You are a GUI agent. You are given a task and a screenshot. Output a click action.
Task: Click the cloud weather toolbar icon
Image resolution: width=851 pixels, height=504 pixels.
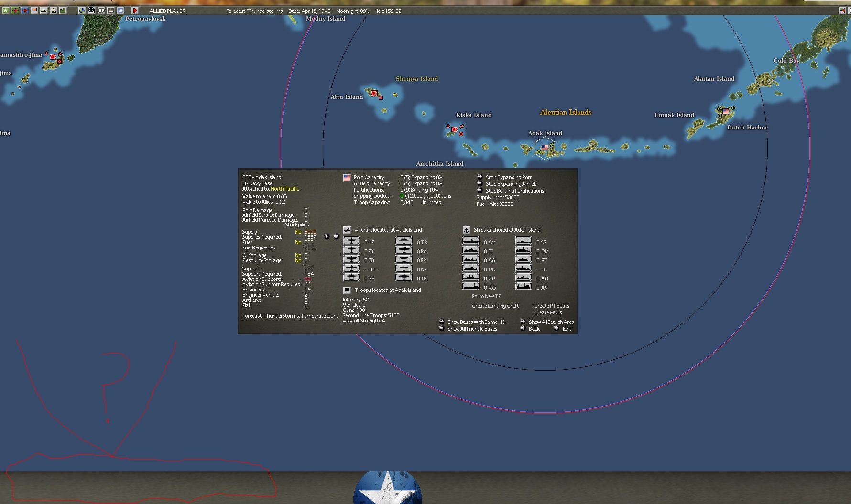(x=120, y=11)
